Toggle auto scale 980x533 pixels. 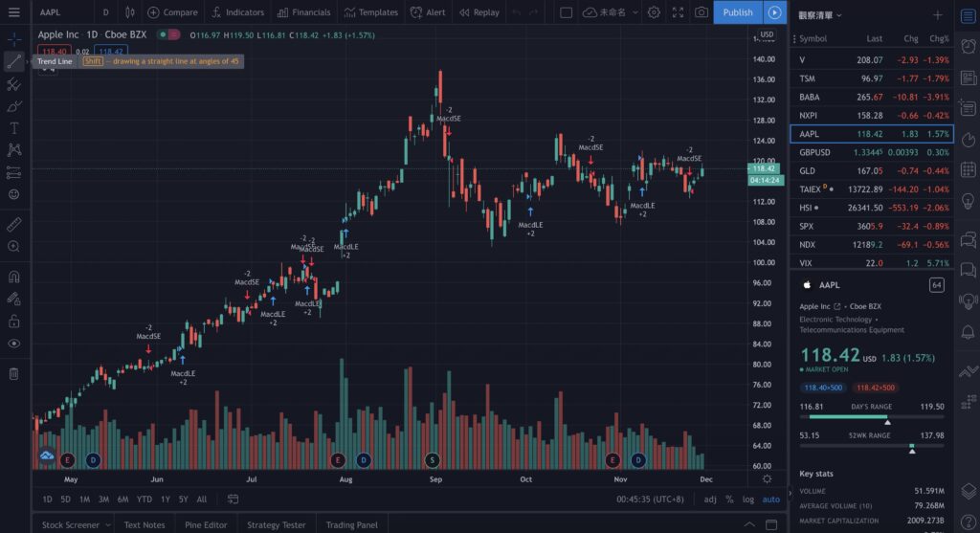click(x=770, y=500)
